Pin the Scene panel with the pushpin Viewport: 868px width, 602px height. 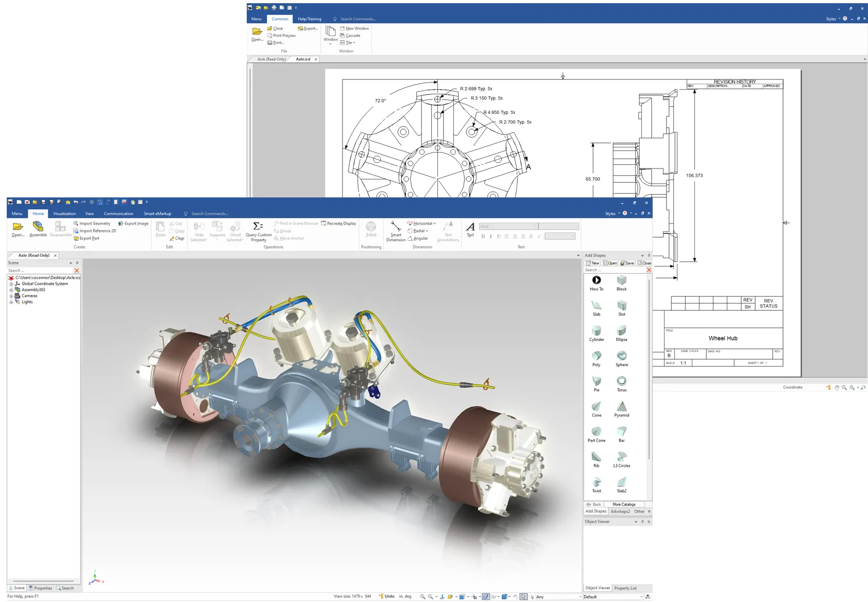(77, 263)
